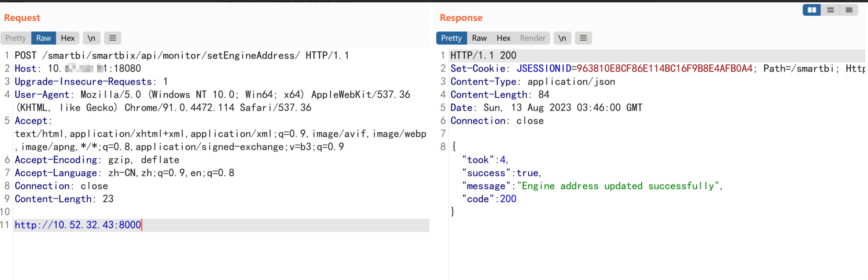Open Request panel hamburger options menu
The width and height of the screenshot is (868, 280).
click(113, 38)
